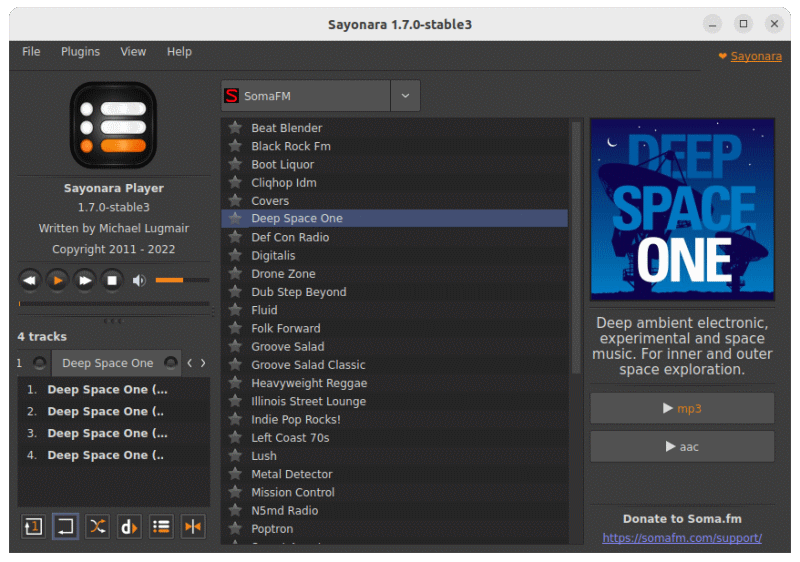Image resolution: width=800 pixels, height=562 pixels.
Task: Open the somafm.com/support donation link
Action: [682, 538]
